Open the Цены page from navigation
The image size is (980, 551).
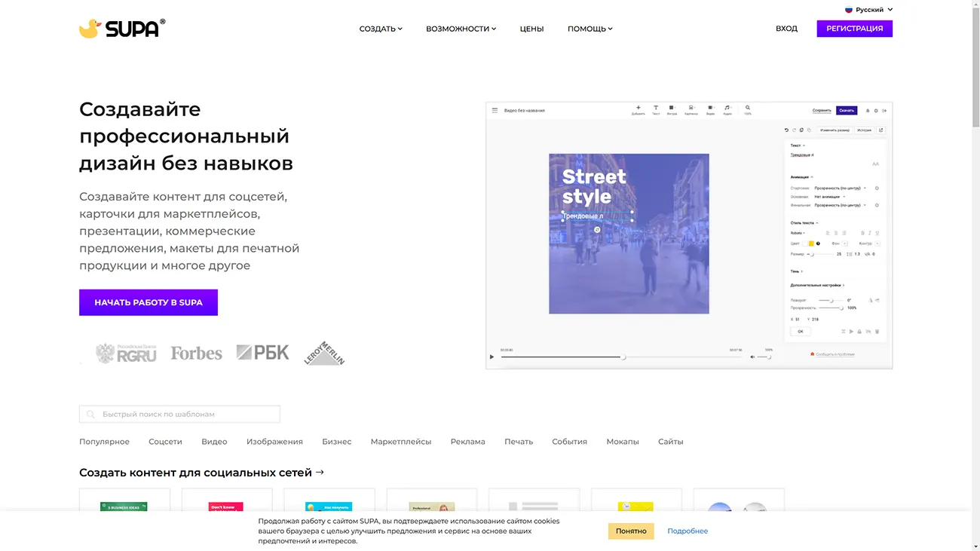point(531,29)
